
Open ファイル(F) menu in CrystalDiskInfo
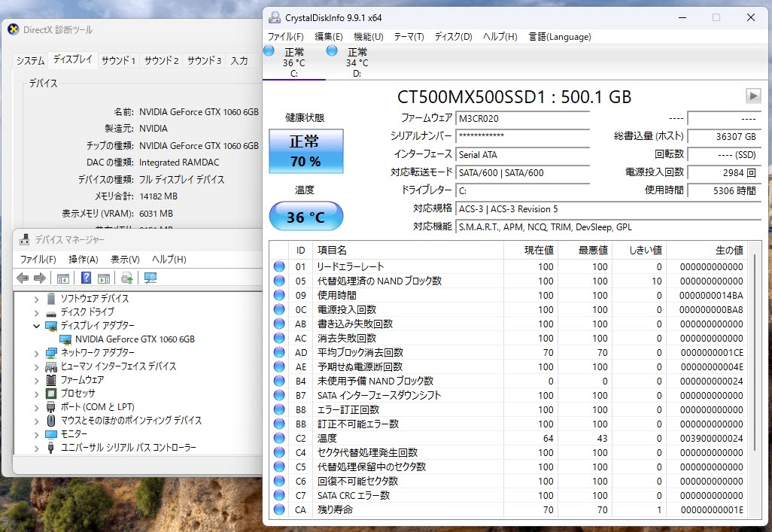click(285, 36)
